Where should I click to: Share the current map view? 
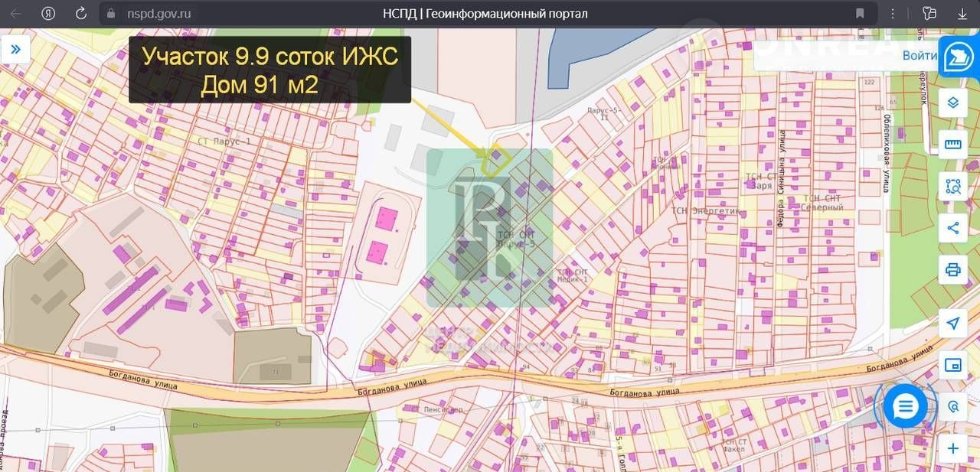pos(953,228)
